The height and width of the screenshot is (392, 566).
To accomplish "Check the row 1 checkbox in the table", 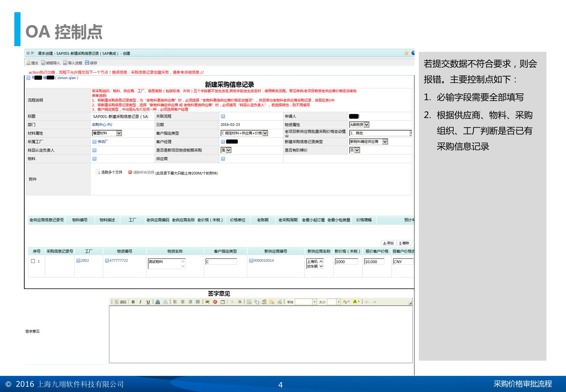I will (x=33, y=261).
